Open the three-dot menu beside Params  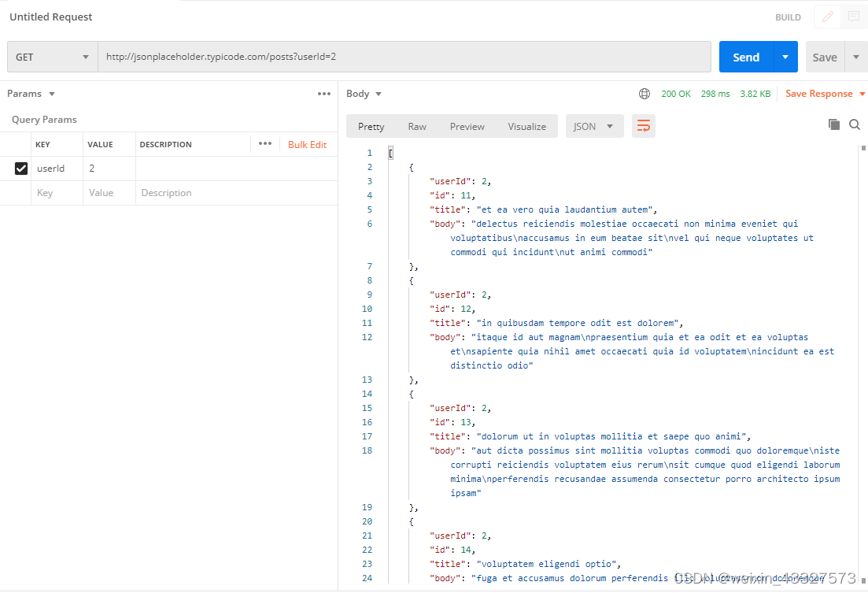coord(324,94)
